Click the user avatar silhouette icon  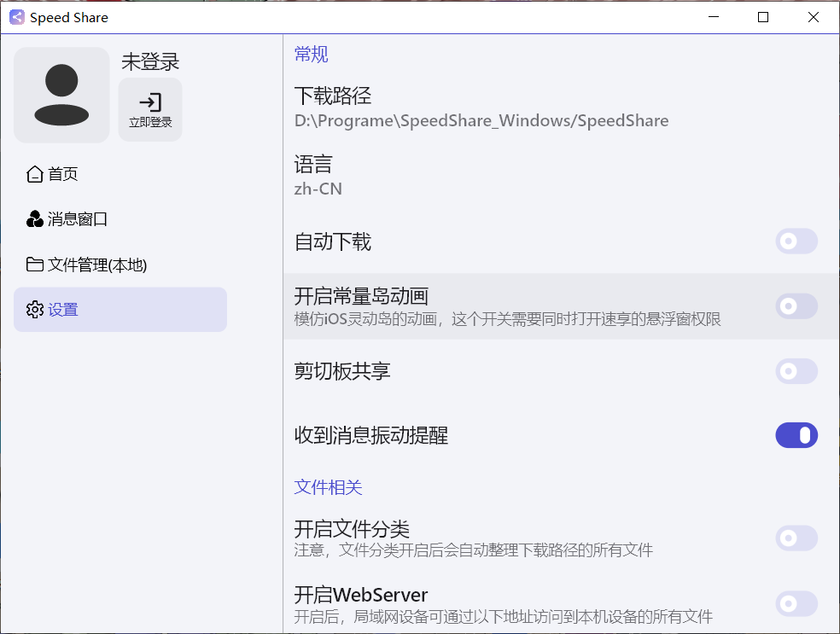[61, 95]
